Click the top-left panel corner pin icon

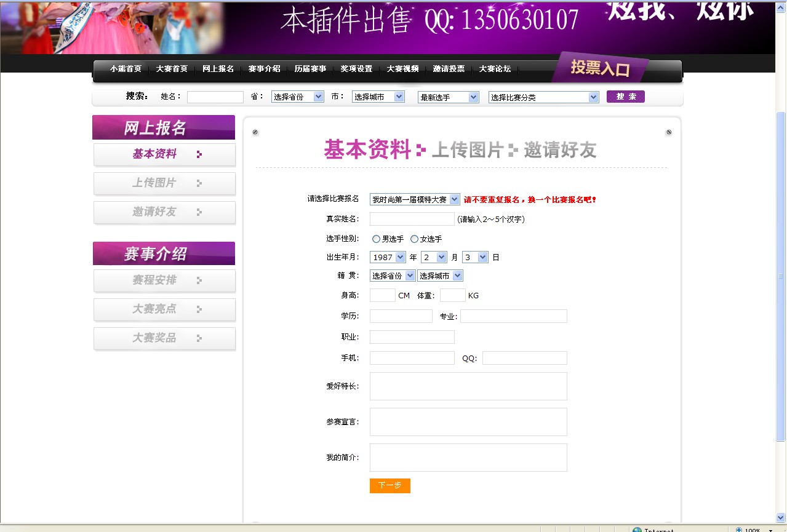click(x=255, y=132)
